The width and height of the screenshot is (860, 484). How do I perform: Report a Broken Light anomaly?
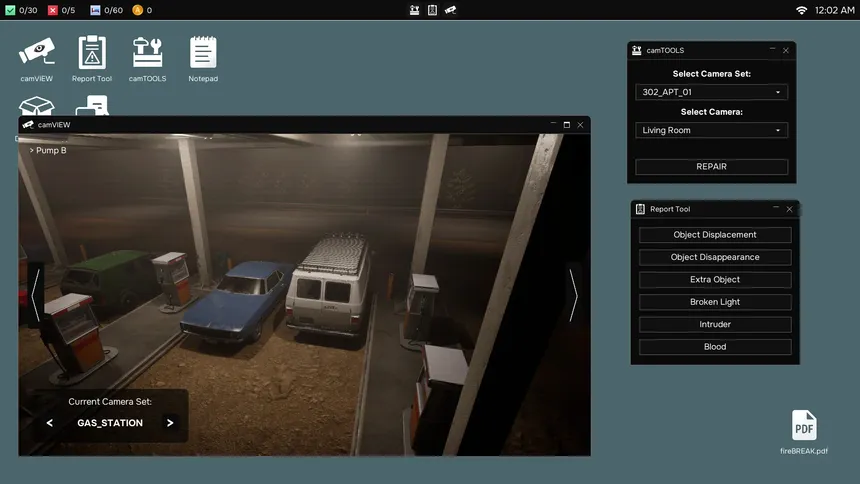[715, 302]
